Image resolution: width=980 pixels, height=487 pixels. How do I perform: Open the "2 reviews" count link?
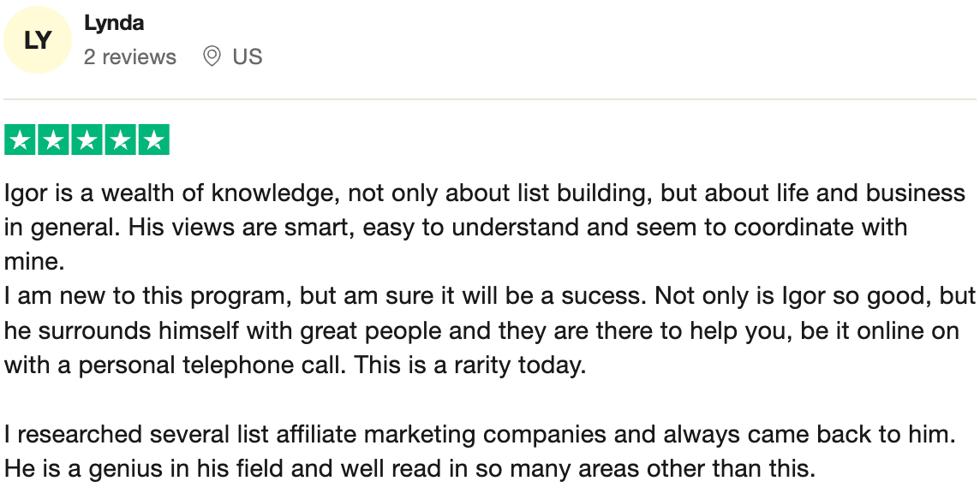click(130, 57)
